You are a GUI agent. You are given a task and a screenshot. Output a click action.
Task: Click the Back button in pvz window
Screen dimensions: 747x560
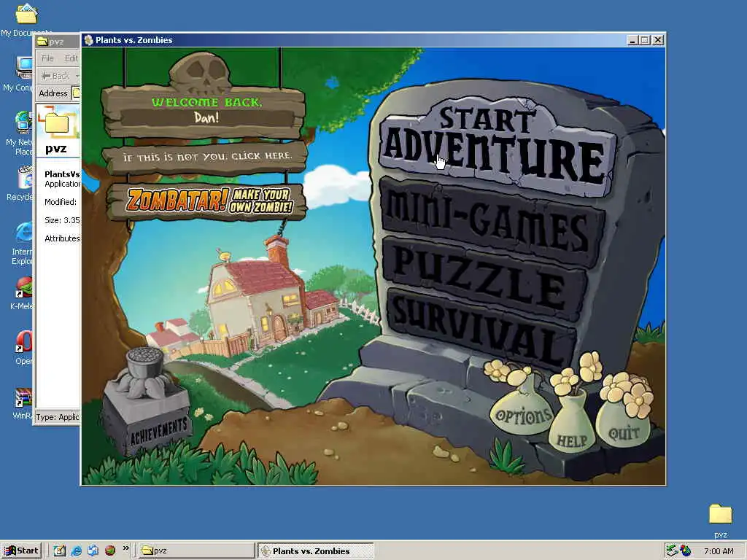click(x=56, y=76)
